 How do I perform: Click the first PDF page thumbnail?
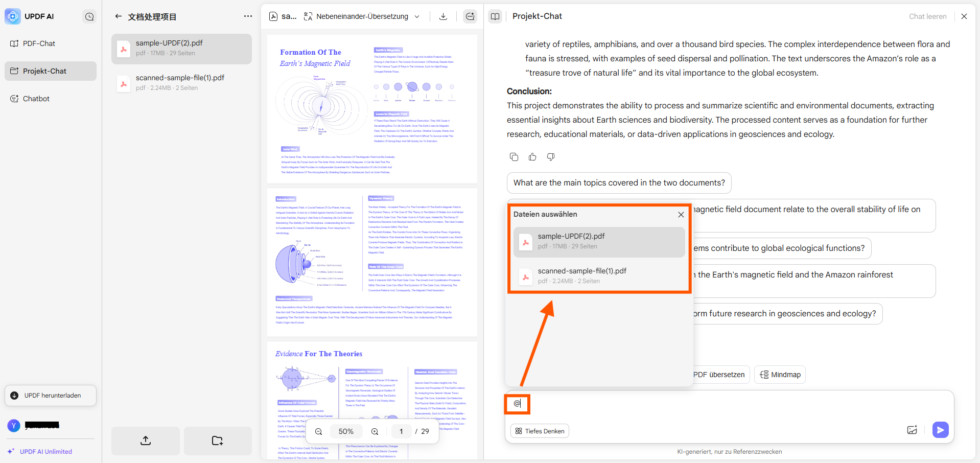[x=372, y=109]
